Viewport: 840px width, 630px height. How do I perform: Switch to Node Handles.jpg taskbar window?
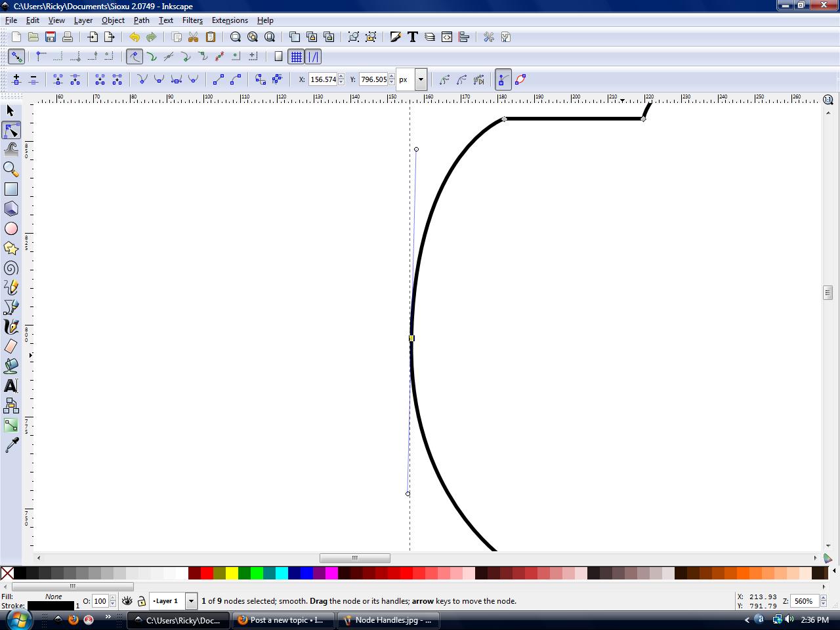[x=387, y=620]
